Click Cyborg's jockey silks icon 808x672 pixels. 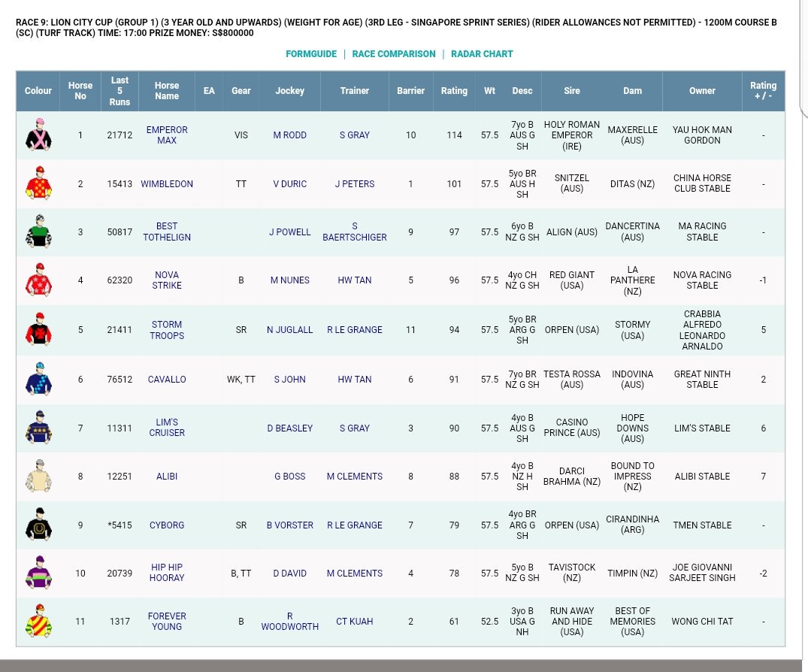[38, 525]
